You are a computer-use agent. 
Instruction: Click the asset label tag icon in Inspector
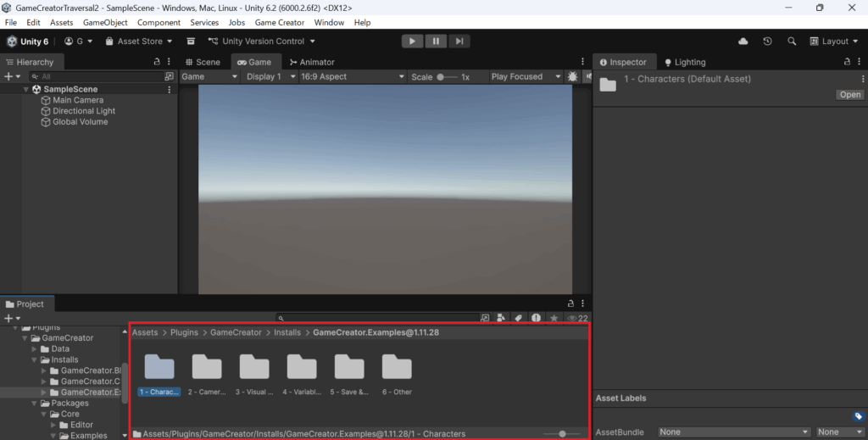tap(858, 416)
